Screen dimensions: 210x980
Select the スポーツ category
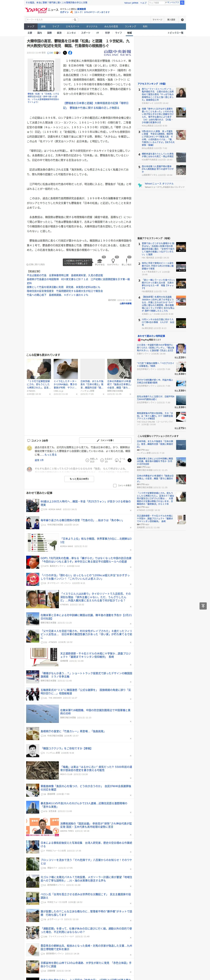[x=86, y=33]
